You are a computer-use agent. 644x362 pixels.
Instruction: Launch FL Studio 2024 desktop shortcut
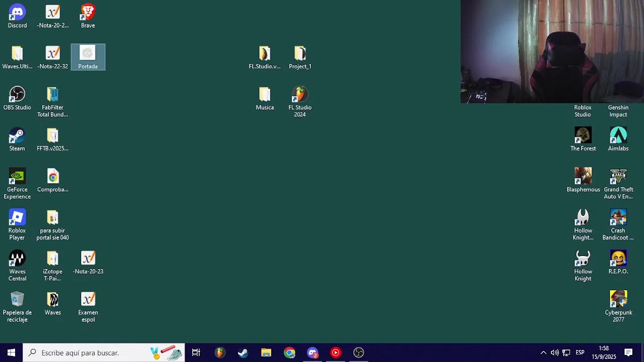point(300,102)
